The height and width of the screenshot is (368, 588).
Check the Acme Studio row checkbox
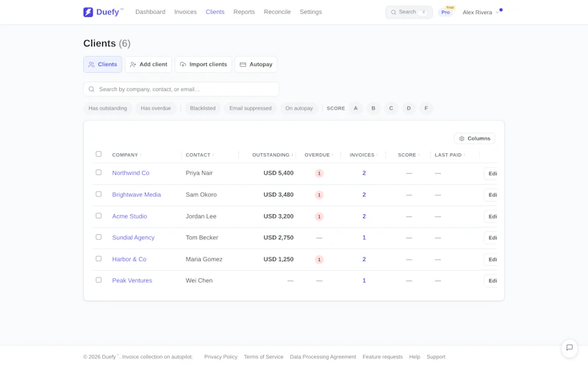pyautogui.click(x=98, y=216)
